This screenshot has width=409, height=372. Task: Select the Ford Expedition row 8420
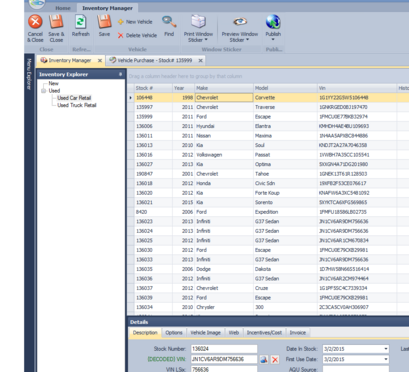[268, 212]
